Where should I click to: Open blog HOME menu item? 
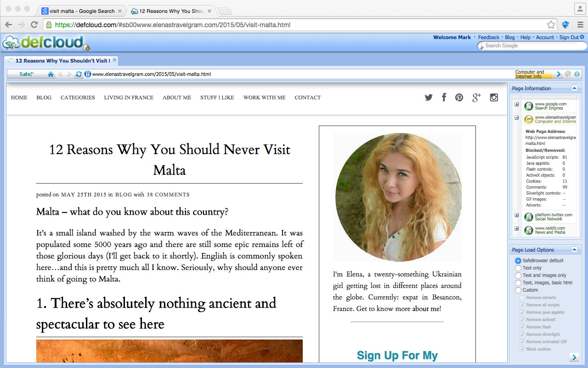point(19,98)
